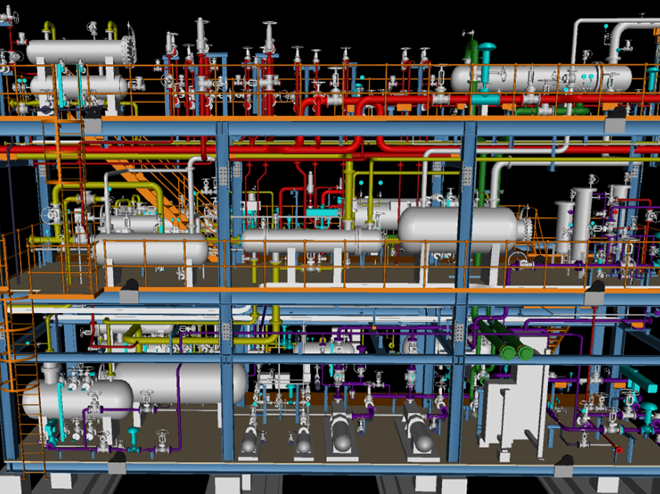Screen dimensions: 660x494
Task: Select the largest white horizontal vessel on middle deck
Action: pyautogui.click(x=460, y=230)
